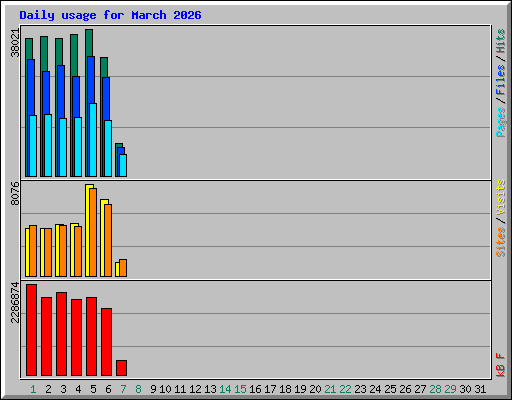512x400 pixels.
Task: Click the cyan pages bar for day 5
Action: (93, 140)
